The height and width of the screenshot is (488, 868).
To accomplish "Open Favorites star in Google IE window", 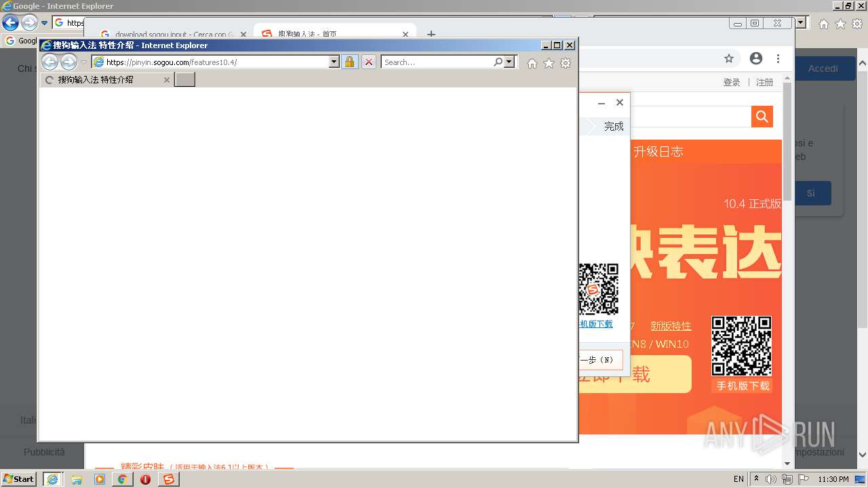I will coord(840,24).
